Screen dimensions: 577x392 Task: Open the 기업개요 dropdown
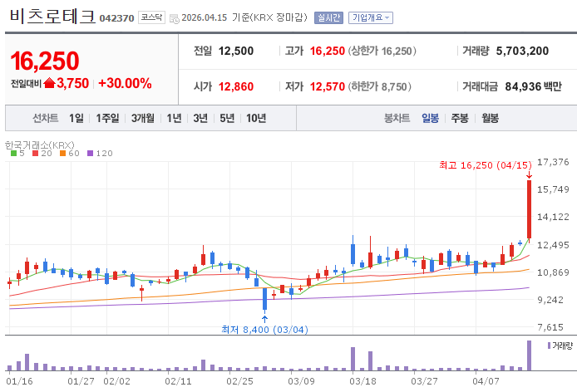[x=371, y=17]
